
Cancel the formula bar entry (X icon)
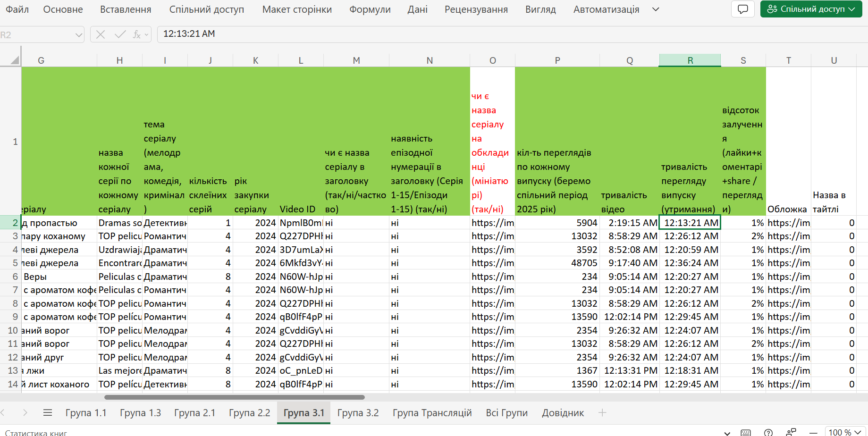pyautogui.click(x=100, y=34)
